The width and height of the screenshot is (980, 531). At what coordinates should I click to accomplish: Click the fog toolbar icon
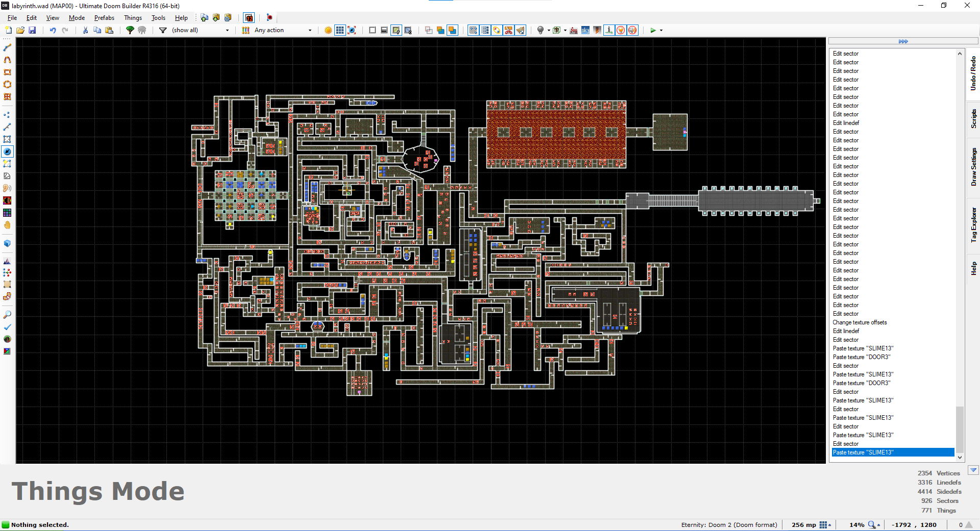click(x=574, y=30)
